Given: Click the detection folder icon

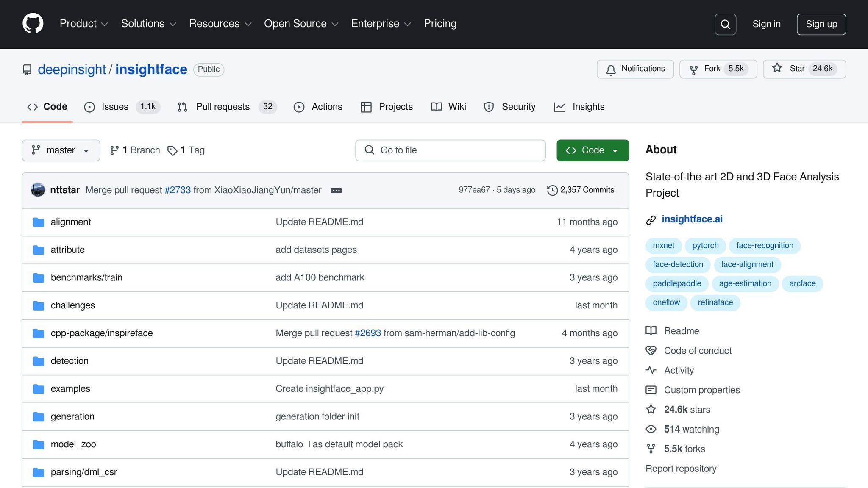Looking at the screenshot, I should 39,361.
